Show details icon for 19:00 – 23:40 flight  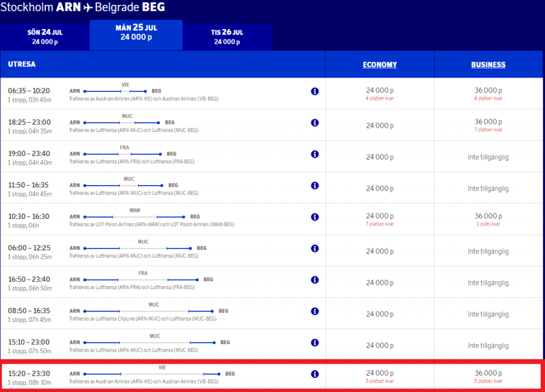pos(315,154)
